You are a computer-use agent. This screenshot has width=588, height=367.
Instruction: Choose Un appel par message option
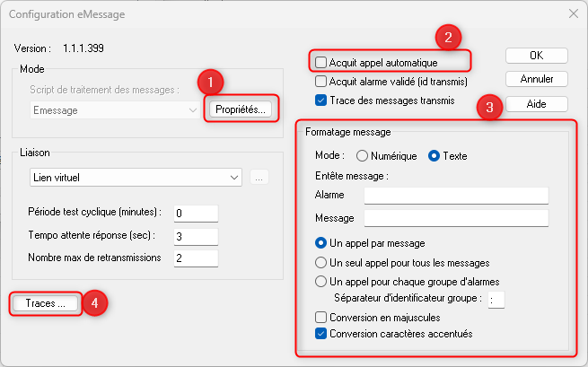coord(320,243)
